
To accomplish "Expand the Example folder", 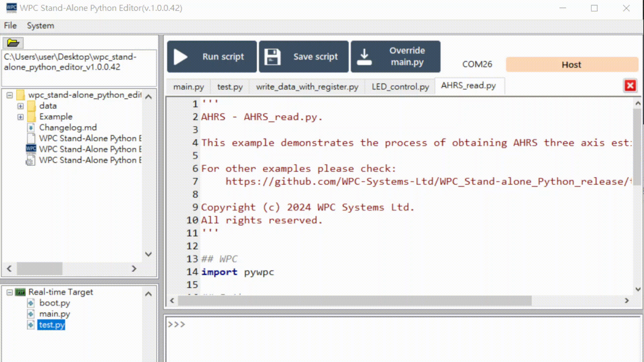I will [20, 117].
